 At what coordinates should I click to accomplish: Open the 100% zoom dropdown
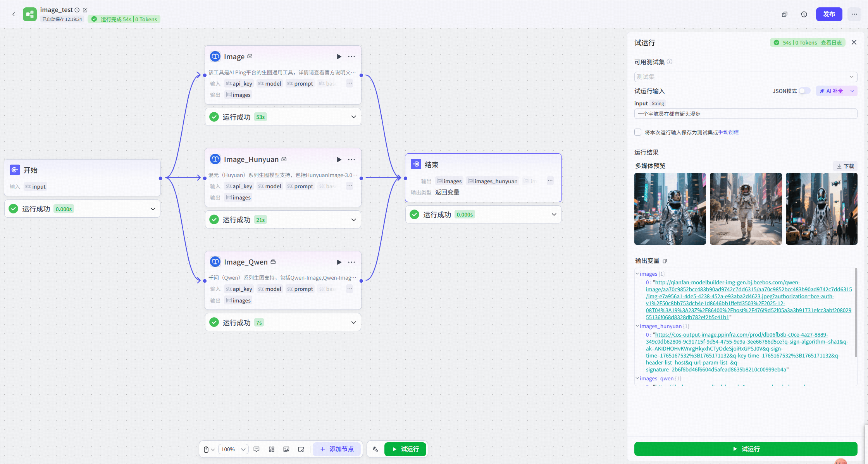click(234, 449)
